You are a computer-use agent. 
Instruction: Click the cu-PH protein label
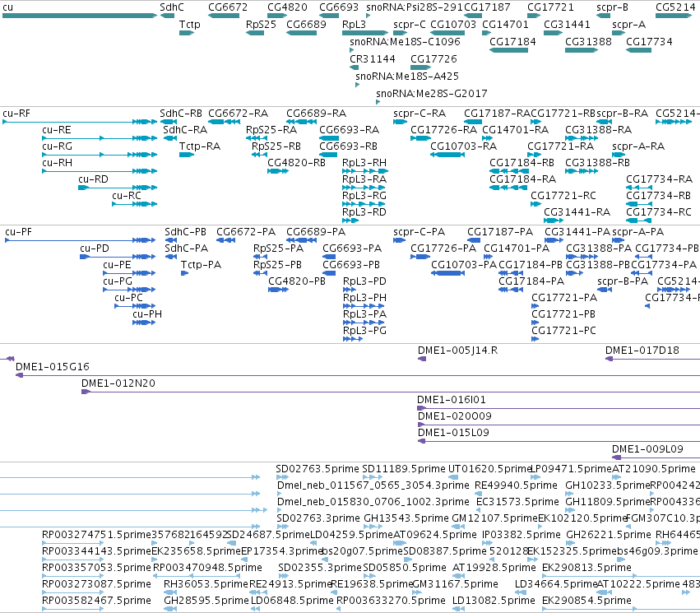pyautogui.click(x=147, y=313)
